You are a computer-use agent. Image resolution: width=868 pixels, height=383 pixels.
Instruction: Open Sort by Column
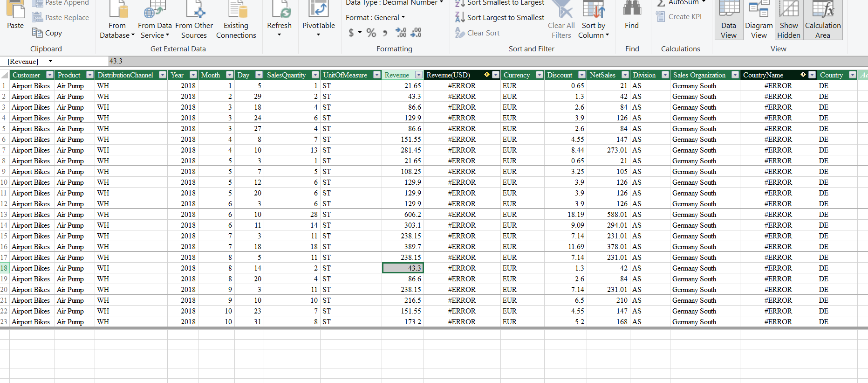click(593, 20)
